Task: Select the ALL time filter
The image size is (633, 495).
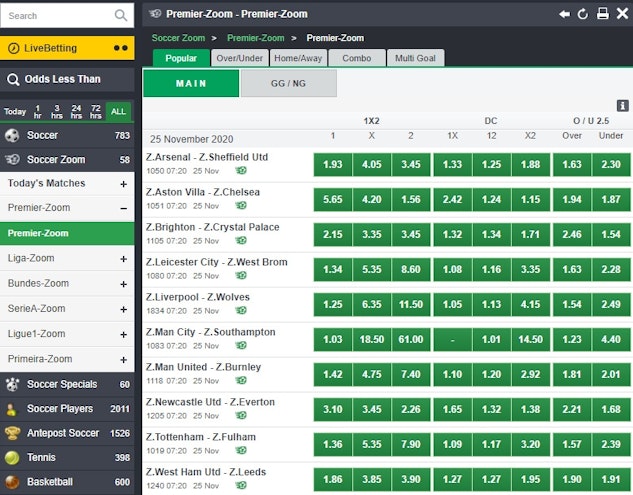Action: [x=118, y=111]
